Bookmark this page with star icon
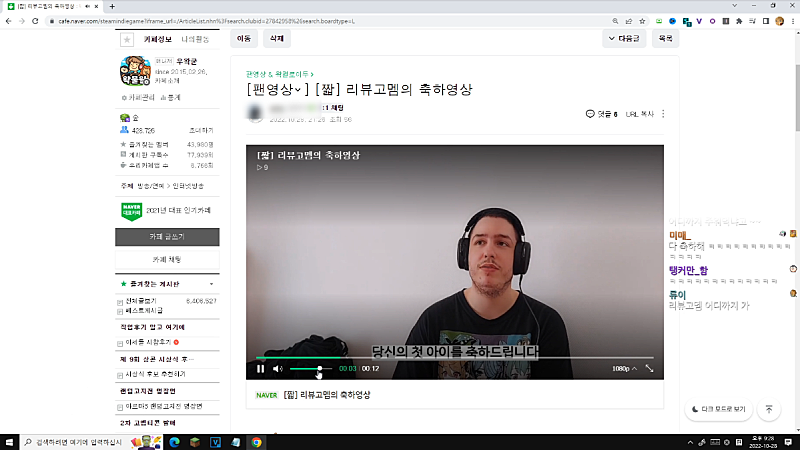Viewport: 800px width, 450px height. click(642, 21)
